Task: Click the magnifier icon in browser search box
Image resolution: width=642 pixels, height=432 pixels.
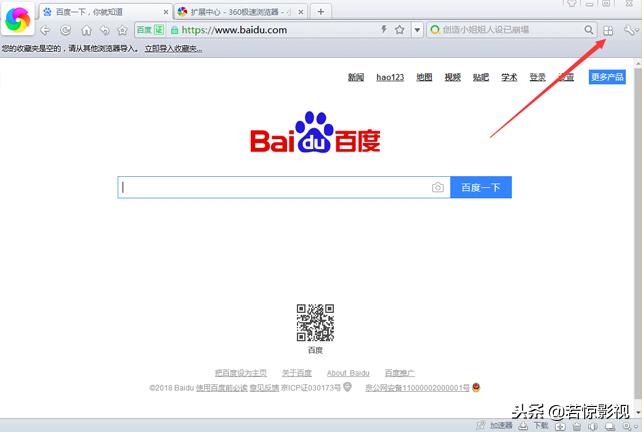Action: 588,29
